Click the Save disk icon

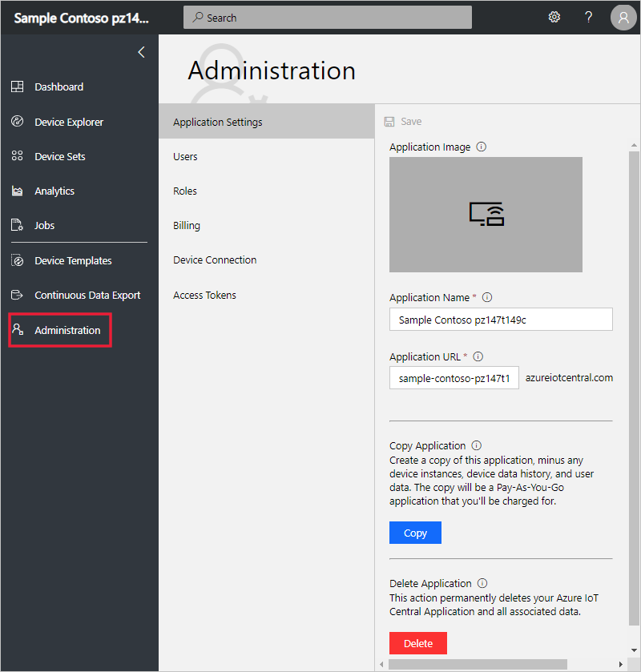coord(389,122)
